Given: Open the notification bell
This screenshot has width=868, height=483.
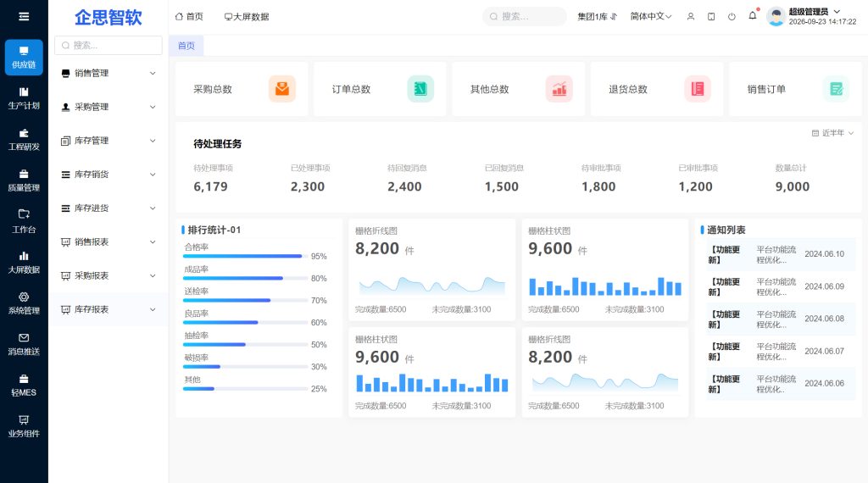Looking at the screenshot, I should coord(753,15).
